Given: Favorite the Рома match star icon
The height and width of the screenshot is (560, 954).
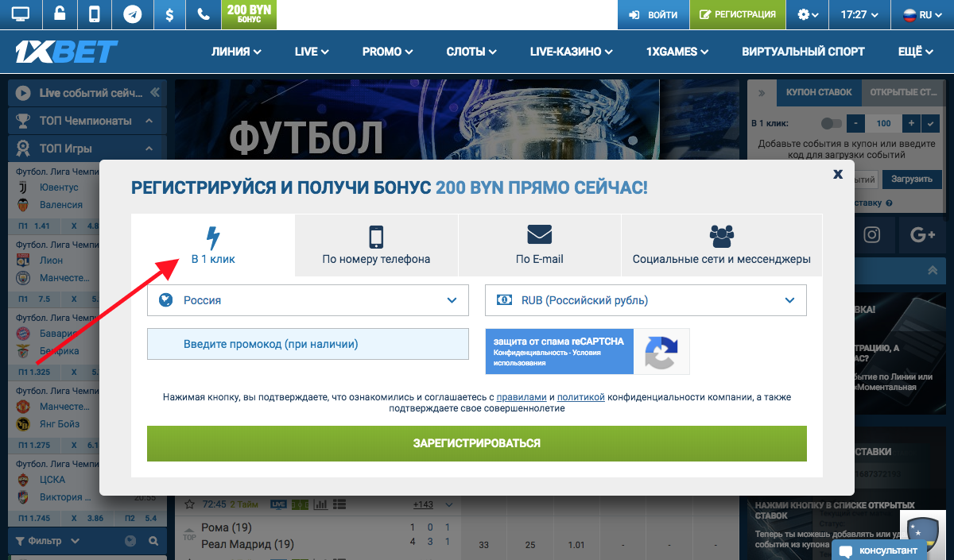Looking at the screenshot, I should 190,504.
